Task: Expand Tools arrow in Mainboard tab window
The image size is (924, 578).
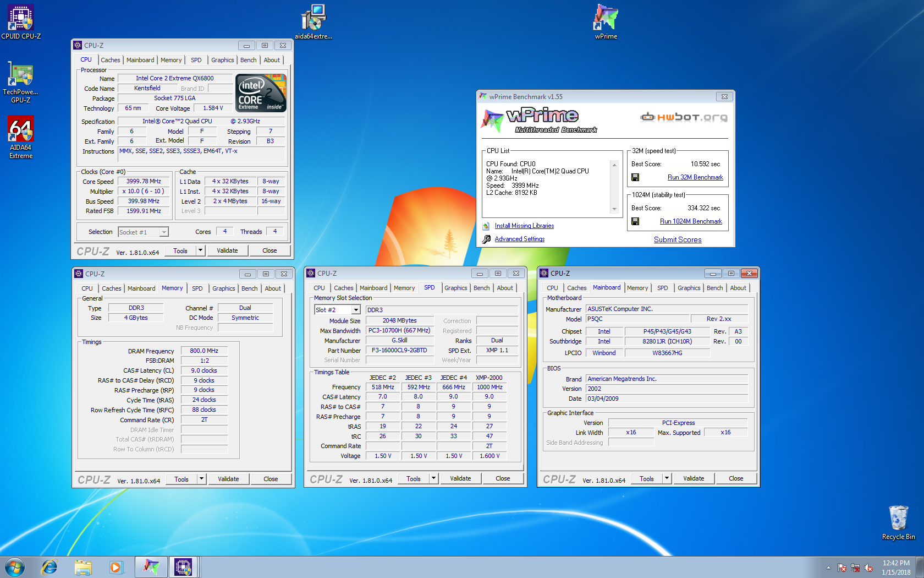Action: pos(667,478)
